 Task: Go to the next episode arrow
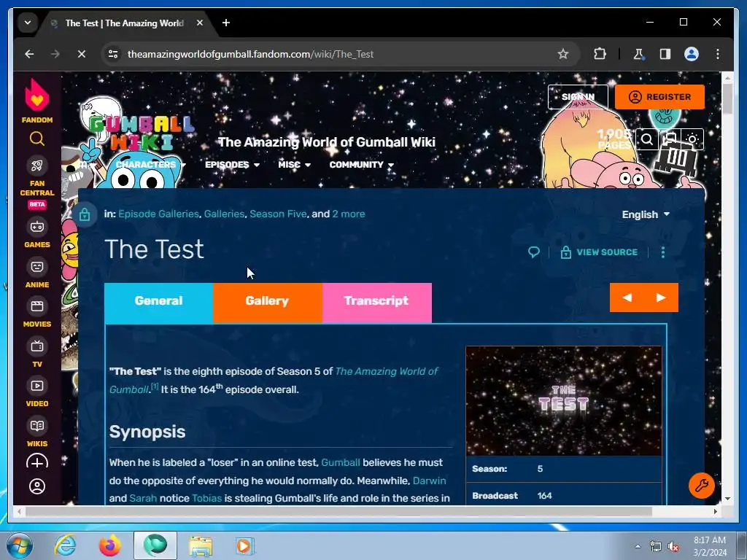pyautogui.click(x=661, y=297)
